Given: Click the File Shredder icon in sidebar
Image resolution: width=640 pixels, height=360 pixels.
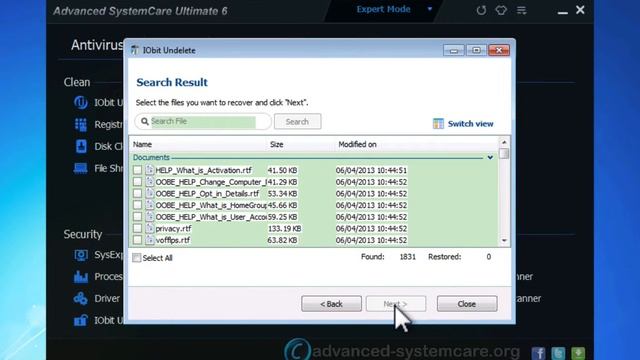Looking at the screenshot, I should click(x=80, y=168).
